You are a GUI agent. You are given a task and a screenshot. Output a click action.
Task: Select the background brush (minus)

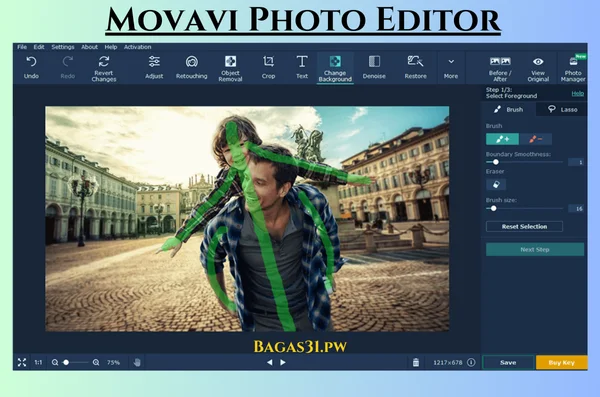click(536, 139)
